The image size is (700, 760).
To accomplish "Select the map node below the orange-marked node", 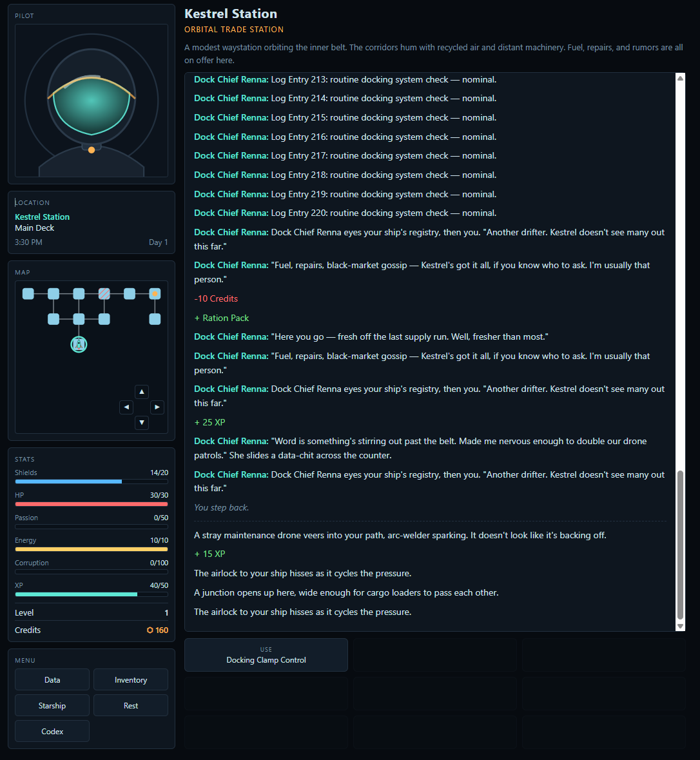I will [155, 319].
